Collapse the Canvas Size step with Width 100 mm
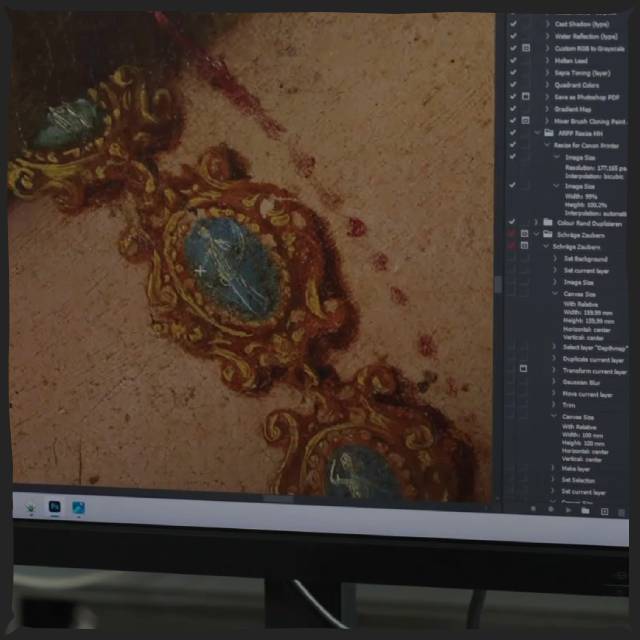This screenshot has width=640, height=640. (x=554, y=417)
